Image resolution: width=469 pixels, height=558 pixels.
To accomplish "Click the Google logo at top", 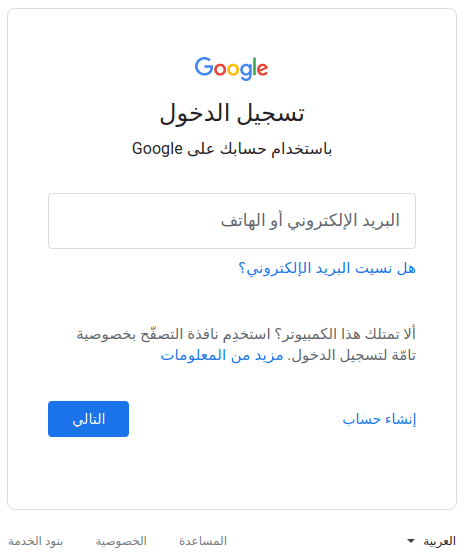I will pos(231,69).
